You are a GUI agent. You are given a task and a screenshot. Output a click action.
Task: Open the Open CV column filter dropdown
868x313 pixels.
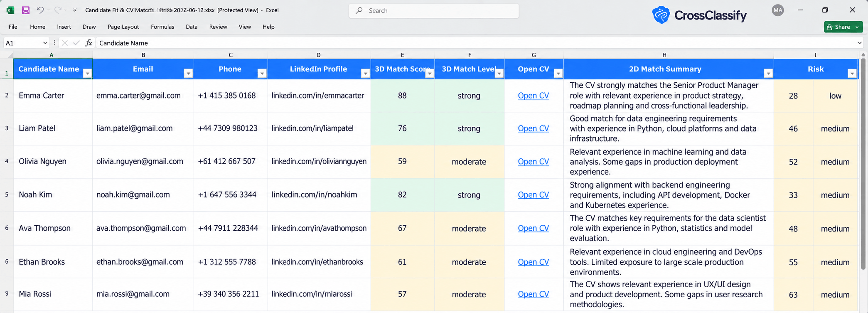pos(558,74)
